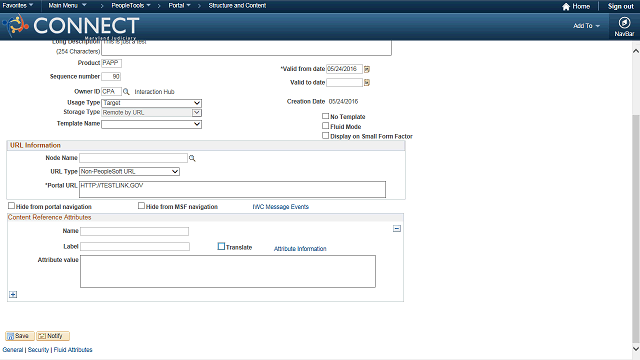Click the Node Name field
Screen dimensions: 640x360
click(133, 158)
